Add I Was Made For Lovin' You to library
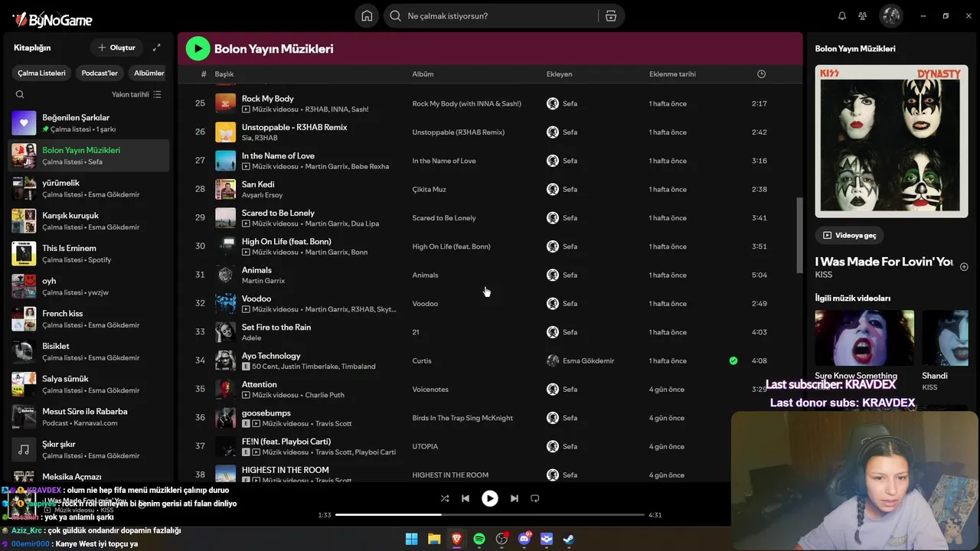980x551 pixels. [x=964, y=267]
